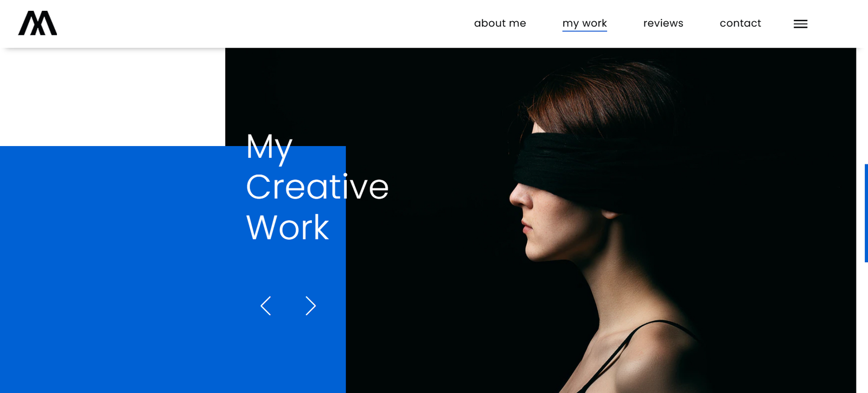Click the word "Creative" in the heading
The image size is (868, 393).
(317, 187)
